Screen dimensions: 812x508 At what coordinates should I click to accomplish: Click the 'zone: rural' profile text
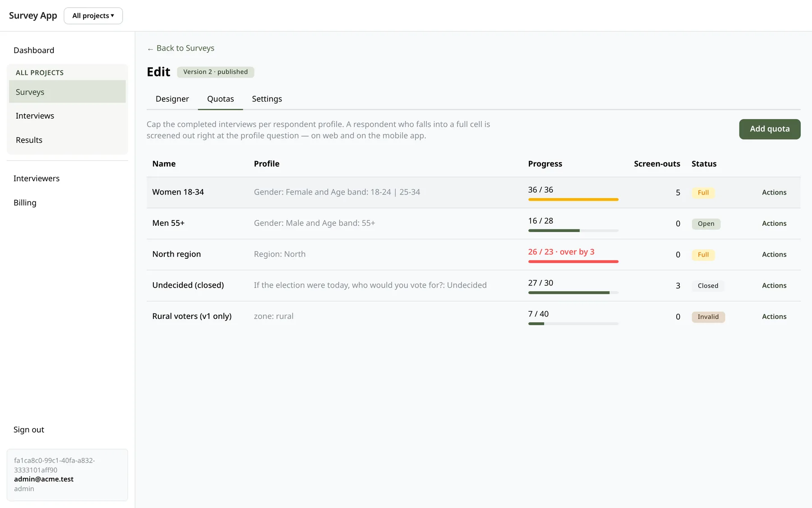point(273,316)
